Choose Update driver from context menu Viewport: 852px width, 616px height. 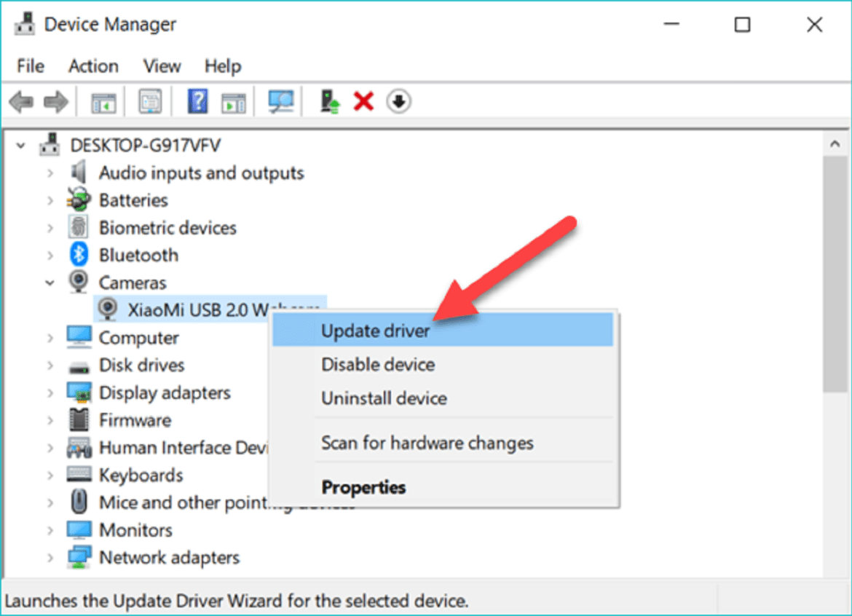pos(376,331)
